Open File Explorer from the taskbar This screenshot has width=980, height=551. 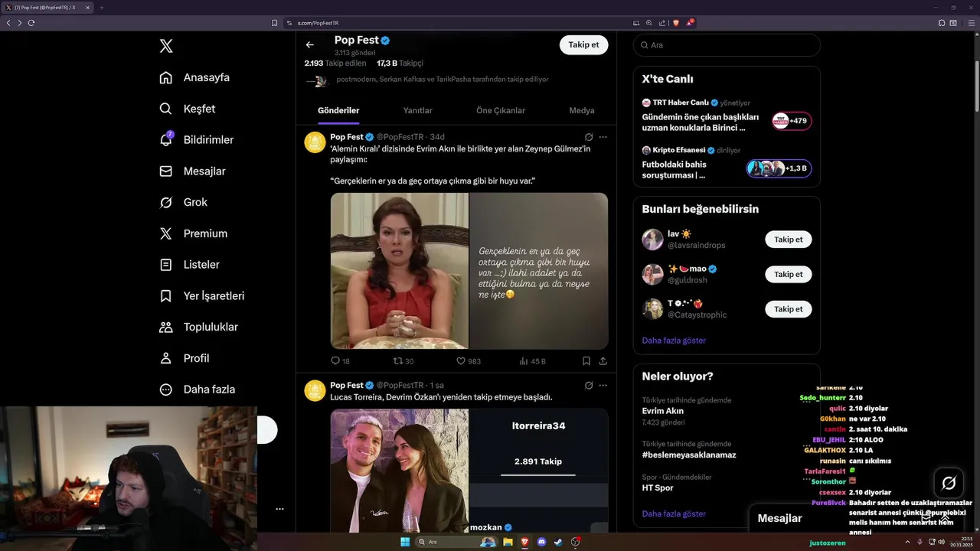(x=508, y=542)
